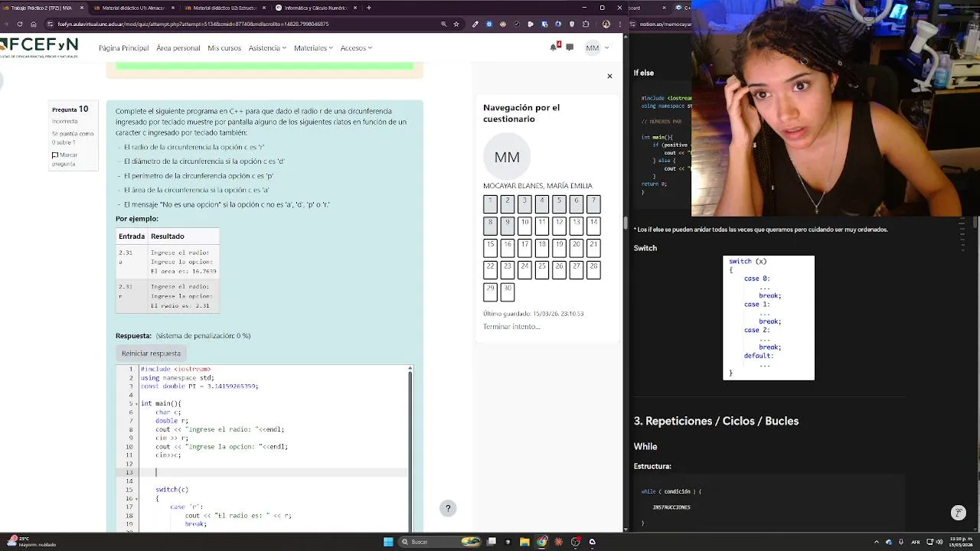Reload the page with the browser refresh icon
980x551 pixels.
click(x=20, y=24)
